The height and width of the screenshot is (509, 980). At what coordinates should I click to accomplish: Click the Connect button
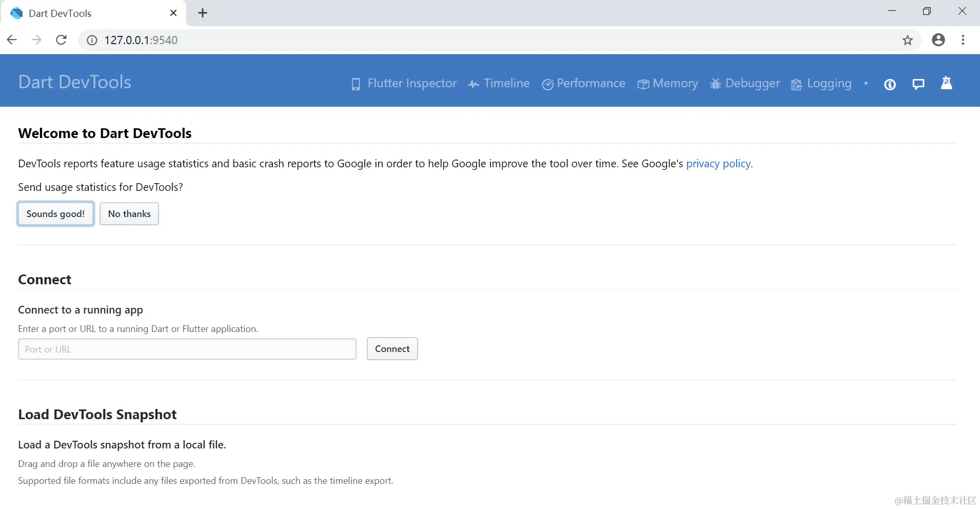point(393,349)
